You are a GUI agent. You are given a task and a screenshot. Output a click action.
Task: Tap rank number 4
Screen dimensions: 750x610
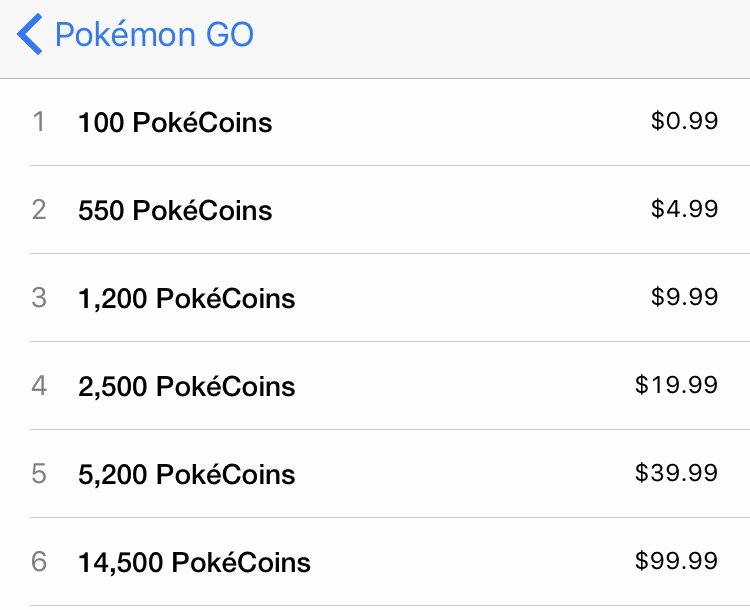(39, 386)
